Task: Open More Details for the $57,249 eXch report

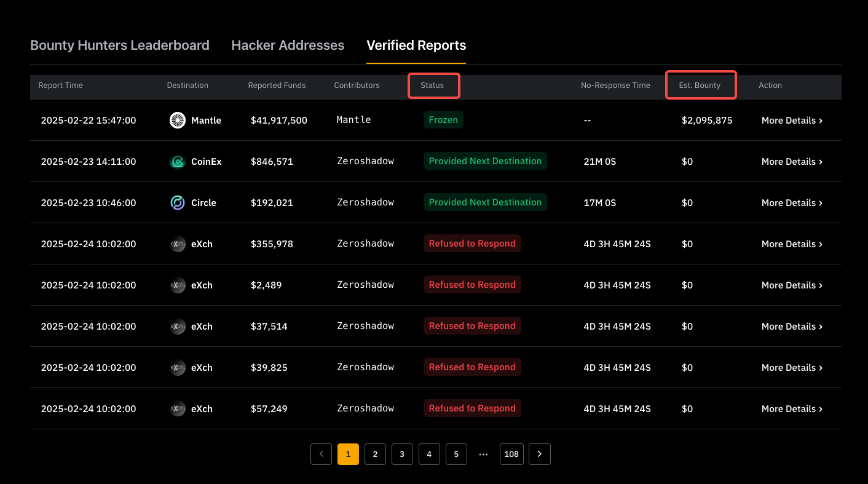Action: 792,409
